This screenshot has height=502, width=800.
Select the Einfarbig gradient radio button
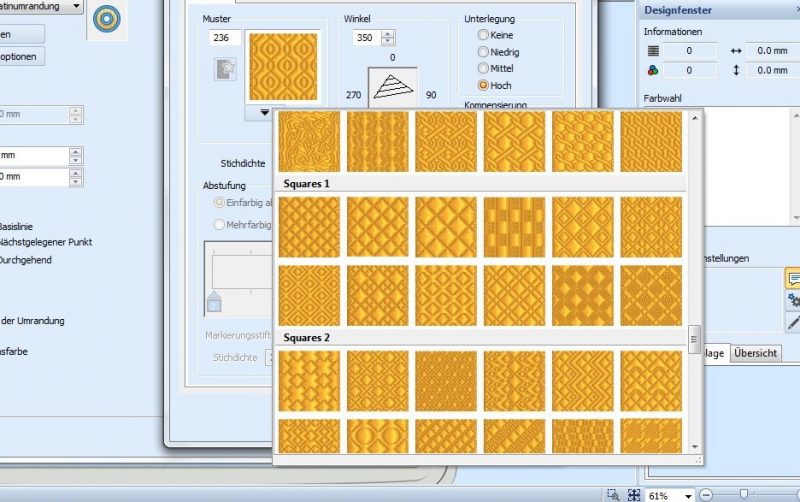219,203
